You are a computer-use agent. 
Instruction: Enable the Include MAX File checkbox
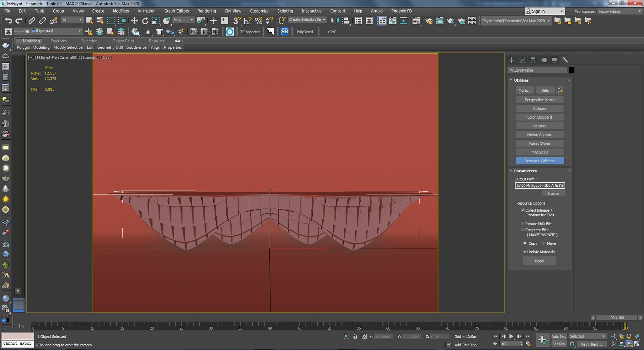pos(523,223)
